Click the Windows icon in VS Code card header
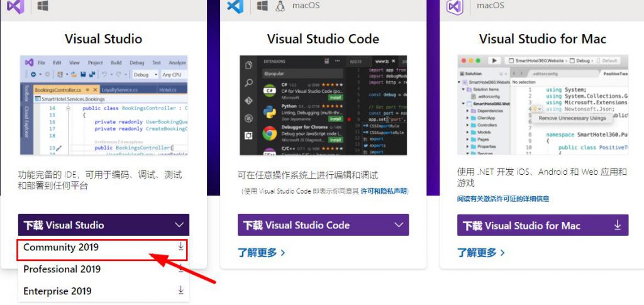 262,5
